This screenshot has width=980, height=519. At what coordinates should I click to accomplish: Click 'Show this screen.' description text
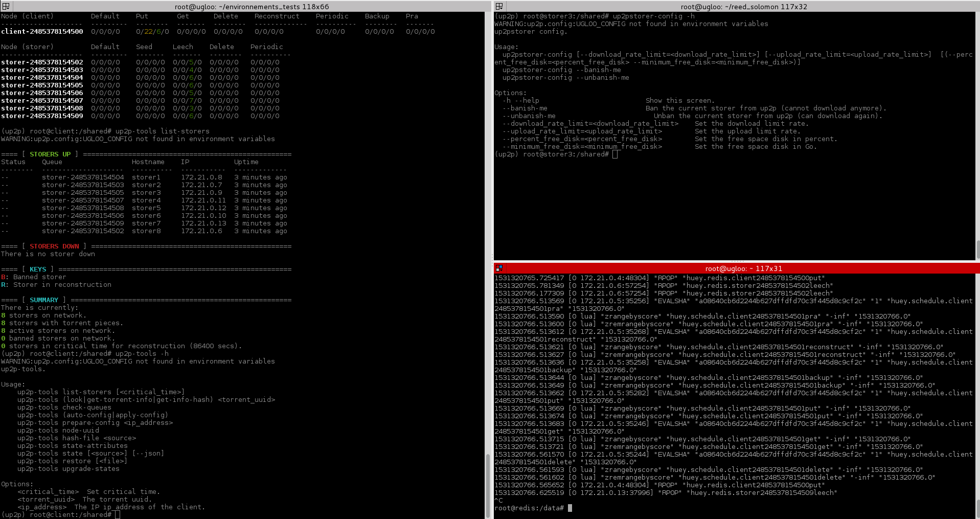tap(680, 101)
